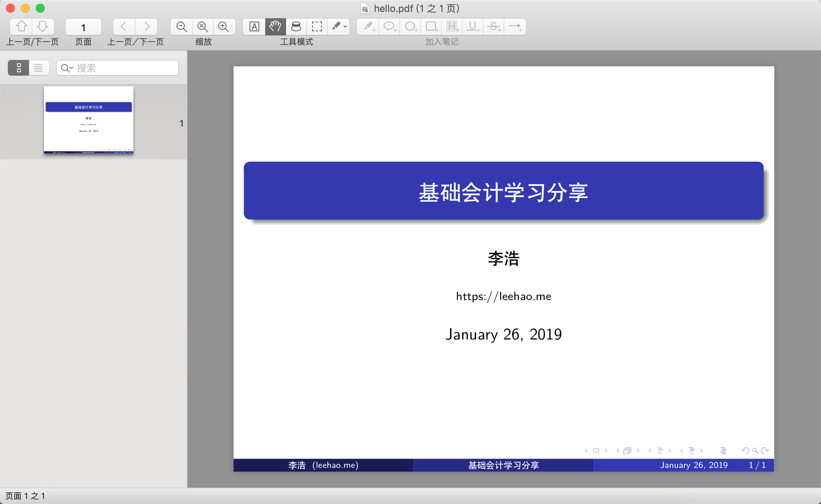The width and height of the screenshot is (821, 504).
Task: Select the dashed rectangle Selection tool
Action: (317, 26)
